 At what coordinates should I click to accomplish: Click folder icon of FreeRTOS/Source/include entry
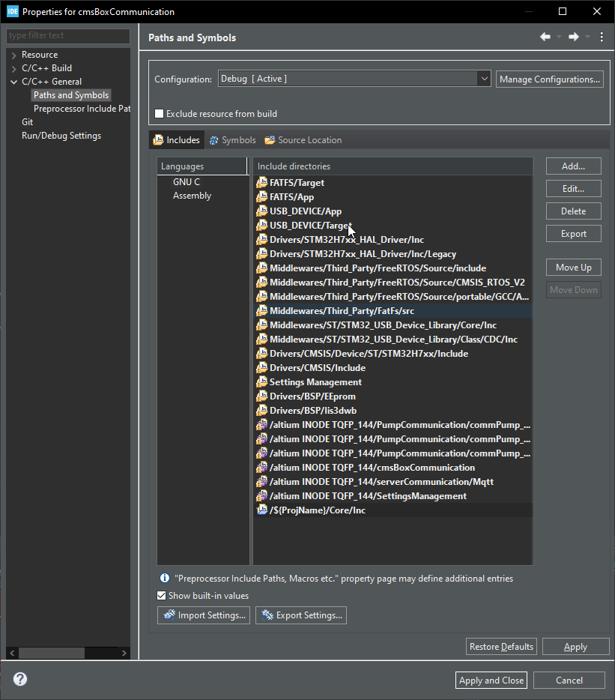(262, 268)
